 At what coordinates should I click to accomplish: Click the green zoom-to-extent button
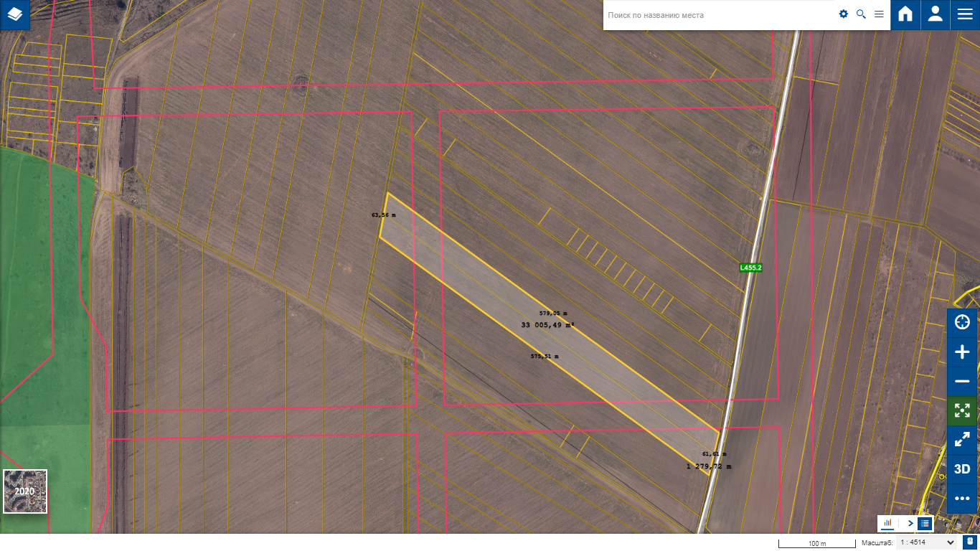tap(962, 410)
